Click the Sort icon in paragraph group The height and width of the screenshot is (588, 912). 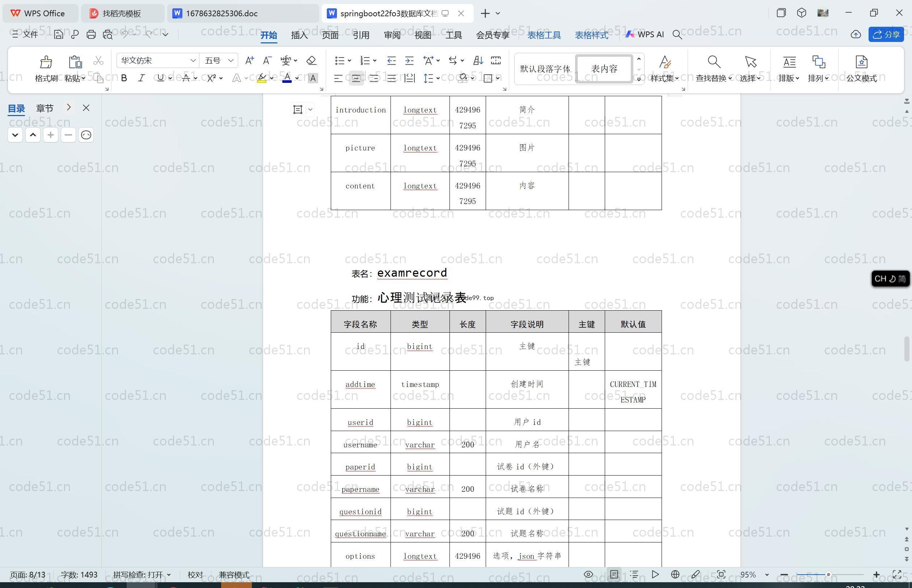point(478,60)
